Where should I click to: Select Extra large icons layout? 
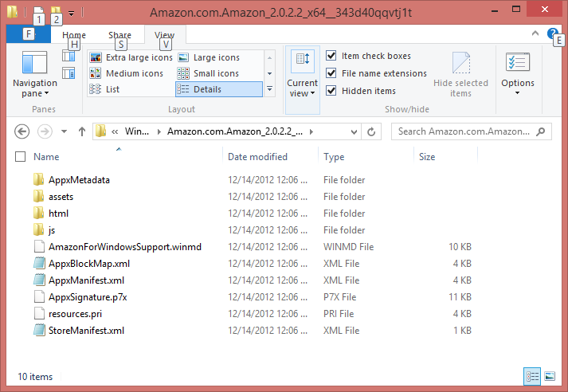pos(131,57)
